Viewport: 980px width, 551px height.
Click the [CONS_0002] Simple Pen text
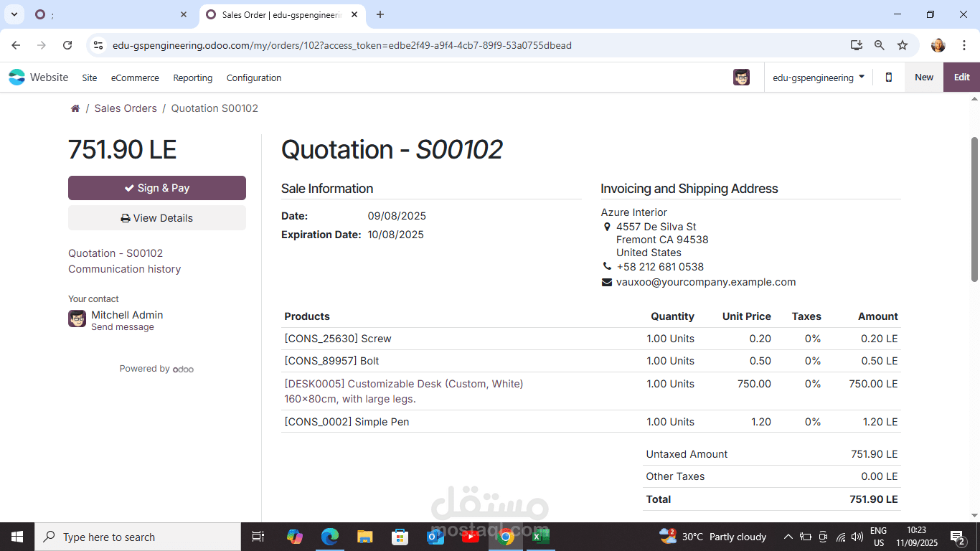pyautogui.click(x=347, y=422)
